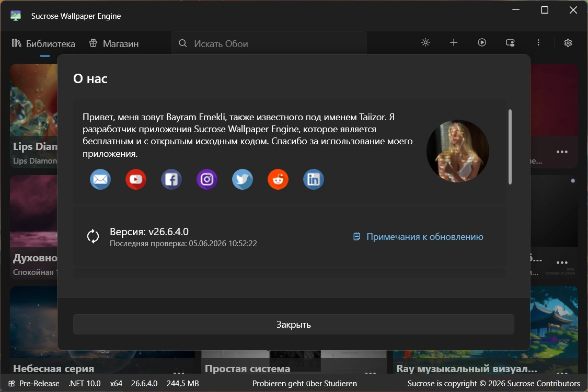Viewport: 588px width, 392px height.
Task: Open the Twitter profile icon
Action: 242,179
